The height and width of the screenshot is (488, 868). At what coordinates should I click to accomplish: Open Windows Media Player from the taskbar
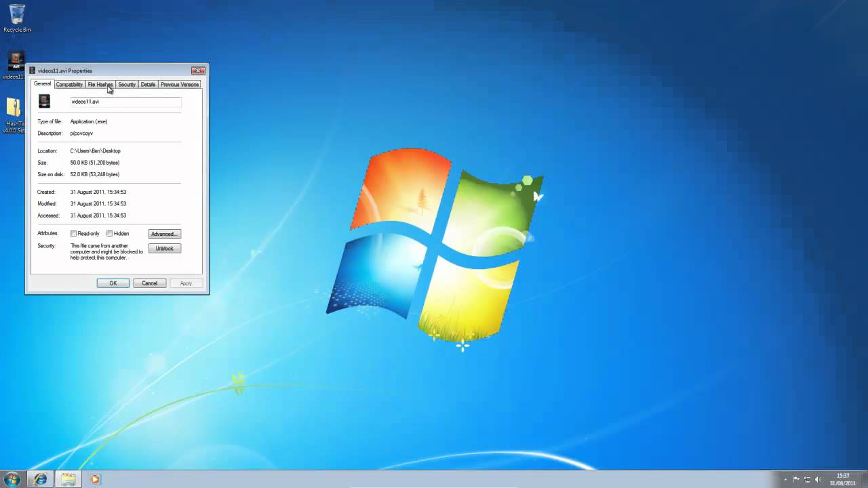tap(95, 479)
